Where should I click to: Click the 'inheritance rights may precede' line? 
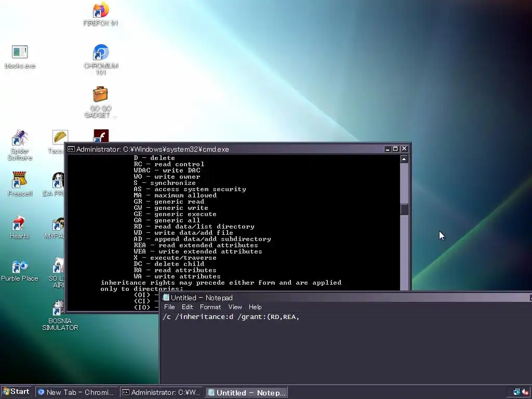(221, 283)
